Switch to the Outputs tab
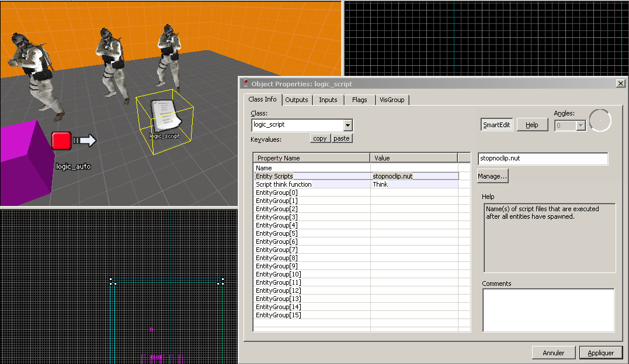 point(297,100)
